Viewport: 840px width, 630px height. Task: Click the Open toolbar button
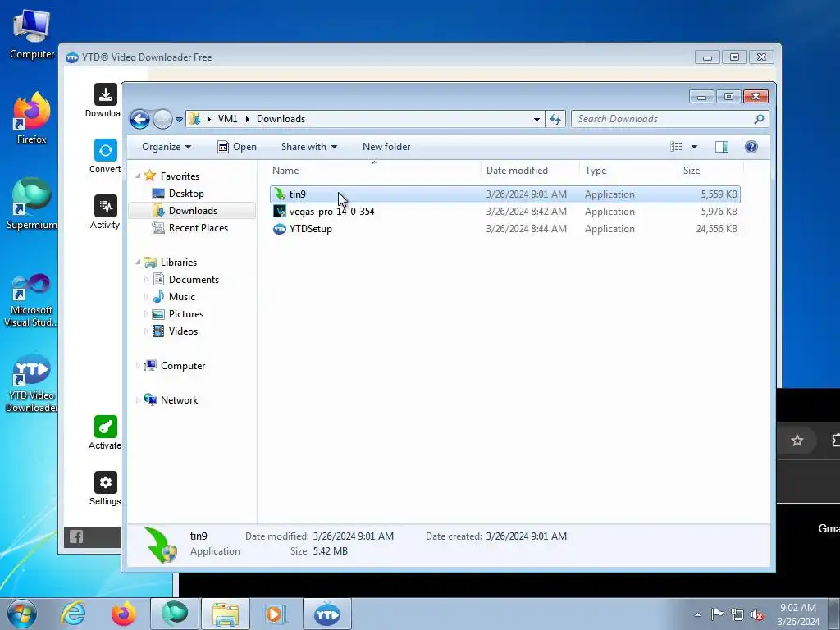click(237, 147)
